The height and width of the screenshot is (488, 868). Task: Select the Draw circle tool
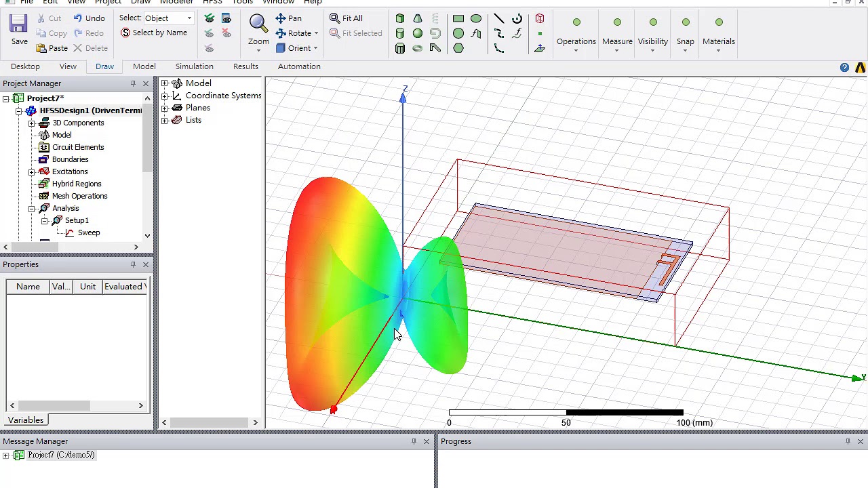[458, 33]
